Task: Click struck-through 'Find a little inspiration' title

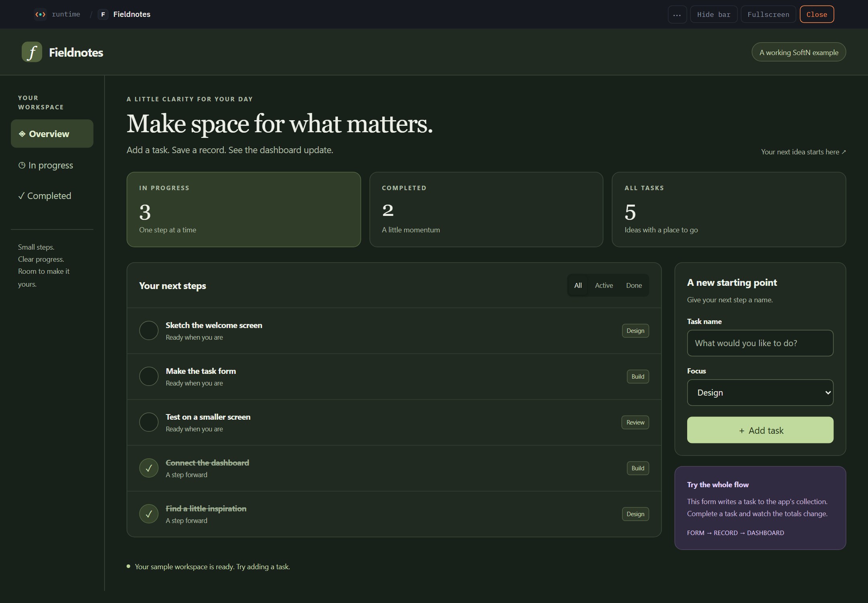Action: [x=206, y=509]
